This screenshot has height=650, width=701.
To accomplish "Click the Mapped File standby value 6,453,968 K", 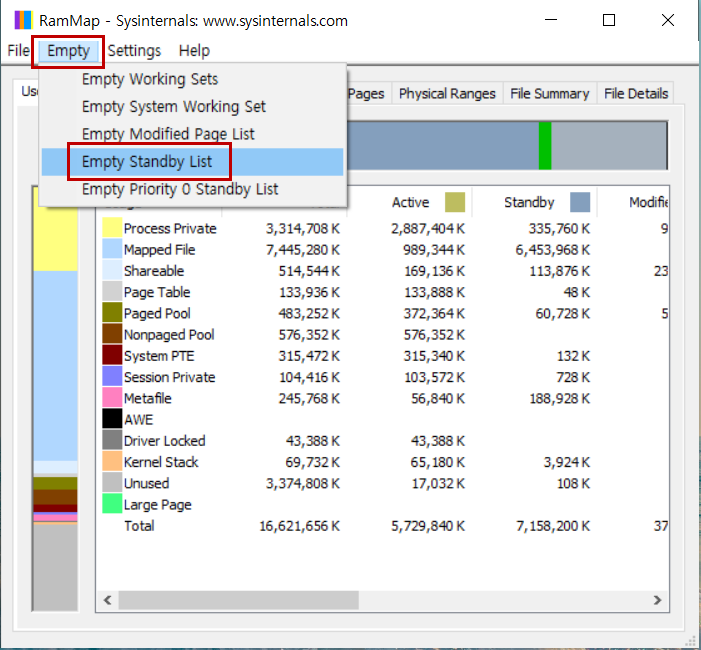I will [553, 249].
